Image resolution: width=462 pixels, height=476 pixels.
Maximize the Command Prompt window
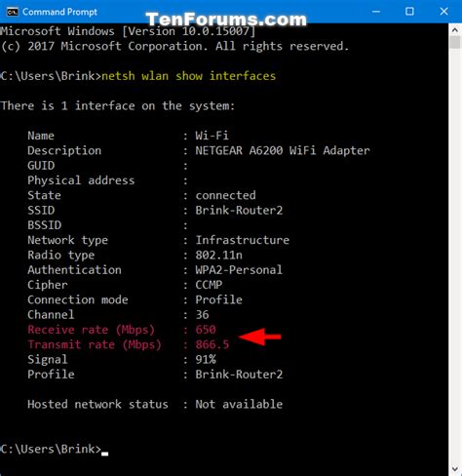409,12
